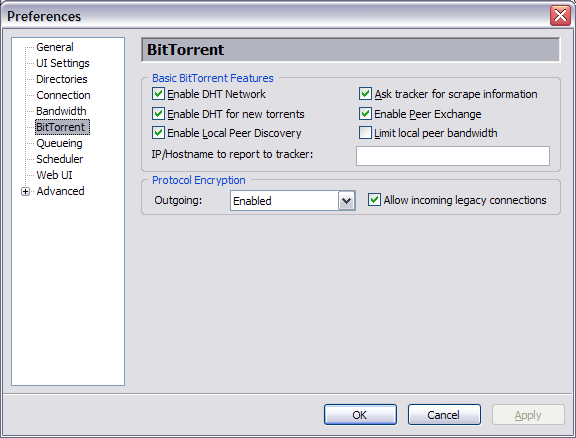576x438 pixels.
Task: Open Web UI preferences page
Action: pos(54,175)
